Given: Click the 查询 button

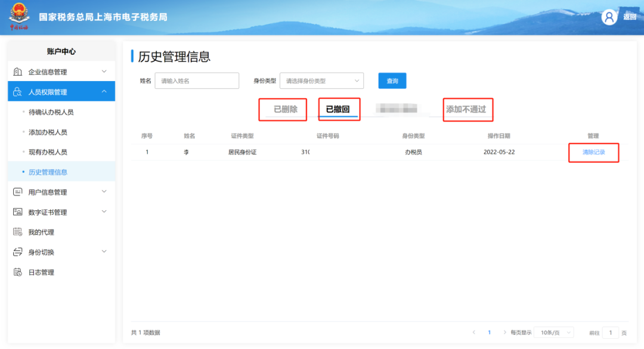Looking at the screenshot, I should point(392,81).
